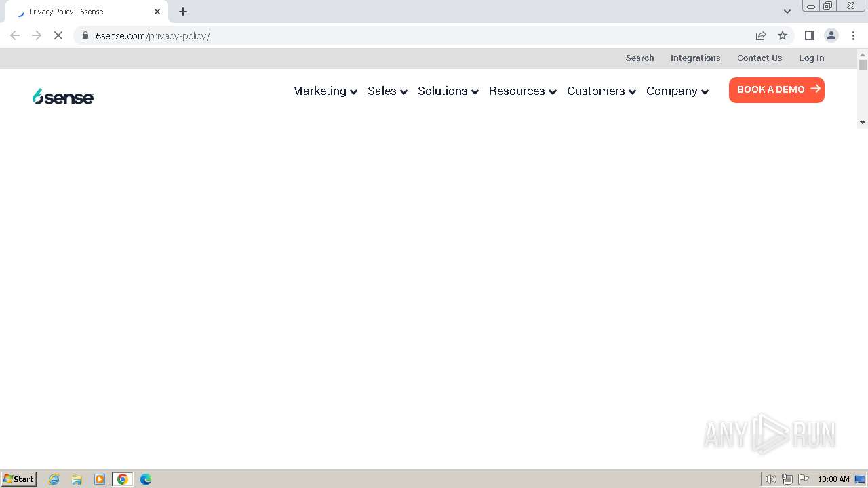Image resolution: width=868 pixels, height=488 pixels.
Task: Open File Explorer from taskbar
Action: [77, 479]
